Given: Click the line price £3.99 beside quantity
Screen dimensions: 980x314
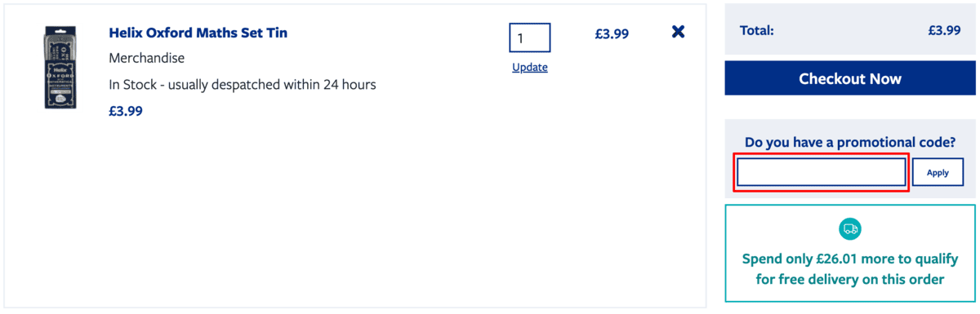Looking at the screenshot, I should [x=612, y=34].
